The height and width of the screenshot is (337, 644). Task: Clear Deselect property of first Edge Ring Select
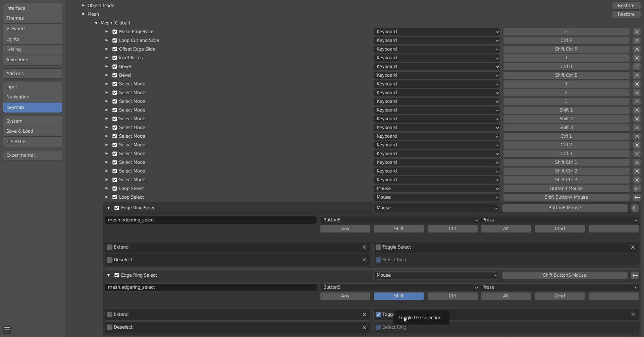click(x=364, y=260)
